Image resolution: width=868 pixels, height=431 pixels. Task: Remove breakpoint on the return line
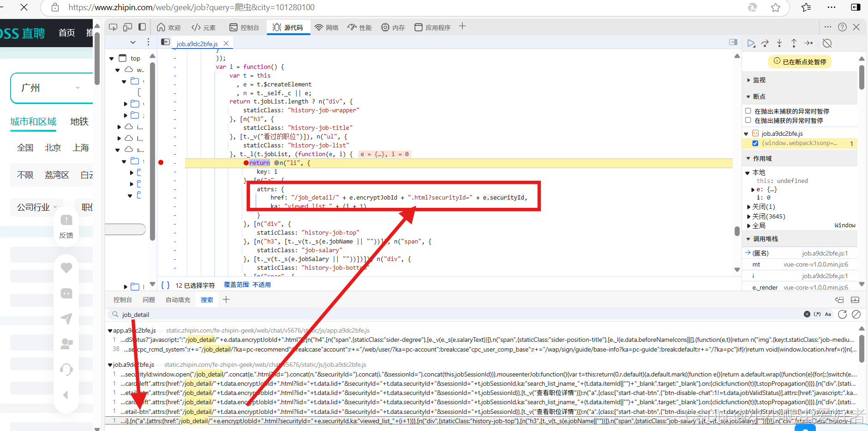[x=161, y=163]
